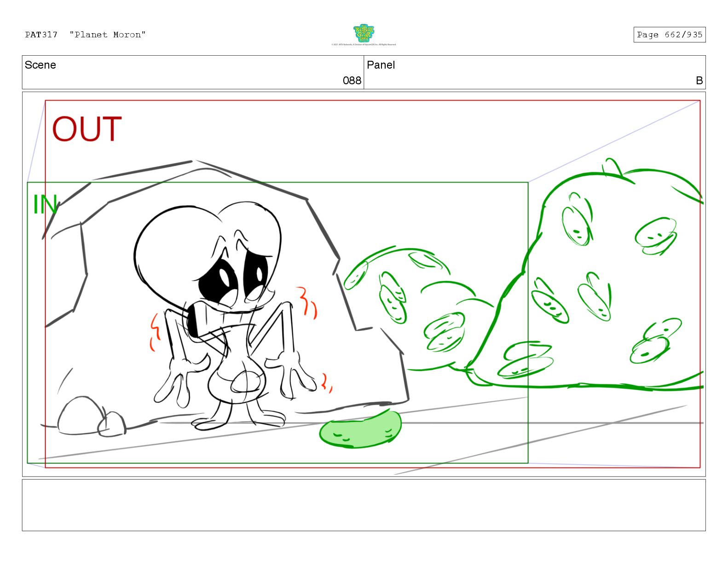Click the 'Panel' header label
This screenshot has width=728, height=564.
[x=381, y=65]
